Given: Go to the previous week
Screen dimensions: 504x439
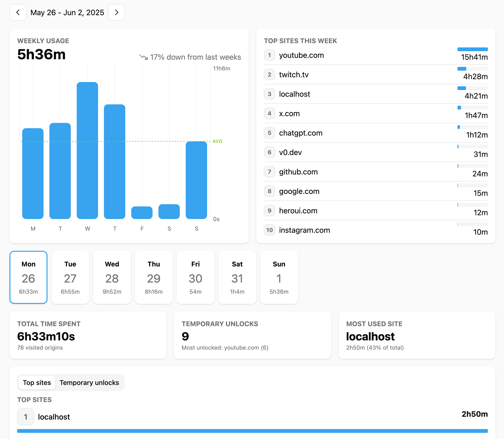Looking at the screenshot, I should (x=18, y=12).
